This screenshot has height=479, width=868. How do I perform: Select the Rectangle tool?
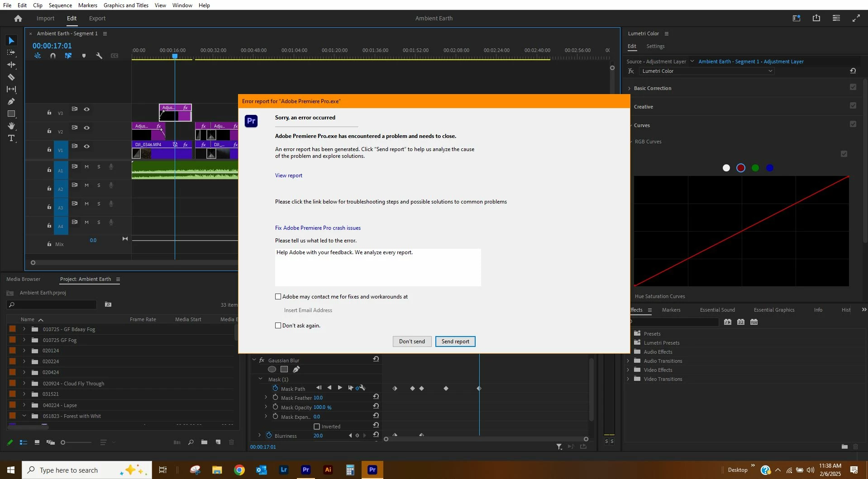tap(11, 114)
